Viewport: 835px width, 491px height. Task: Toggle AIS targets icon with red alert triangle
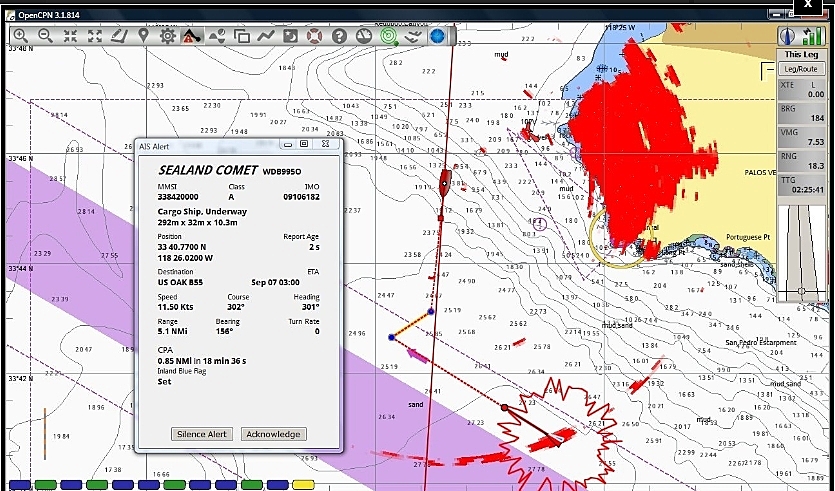click(192, 36)
